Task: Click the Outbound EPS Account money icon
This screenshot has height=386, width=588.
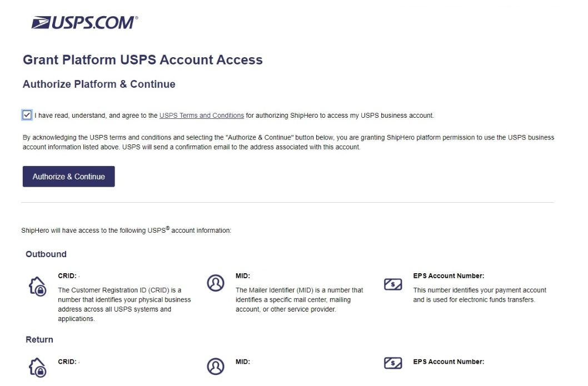Action: click(x=393, y=284)
